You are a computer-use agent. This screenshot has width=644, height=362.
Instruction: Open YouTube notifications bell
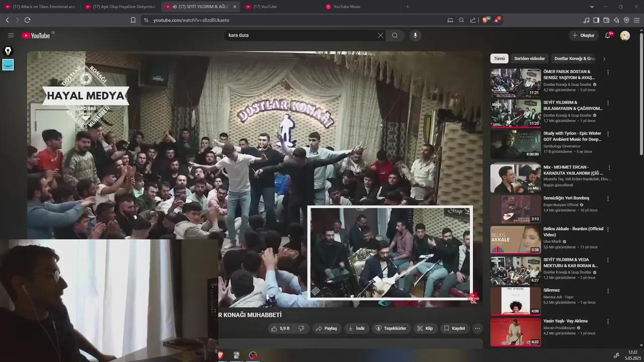[608, 35]
